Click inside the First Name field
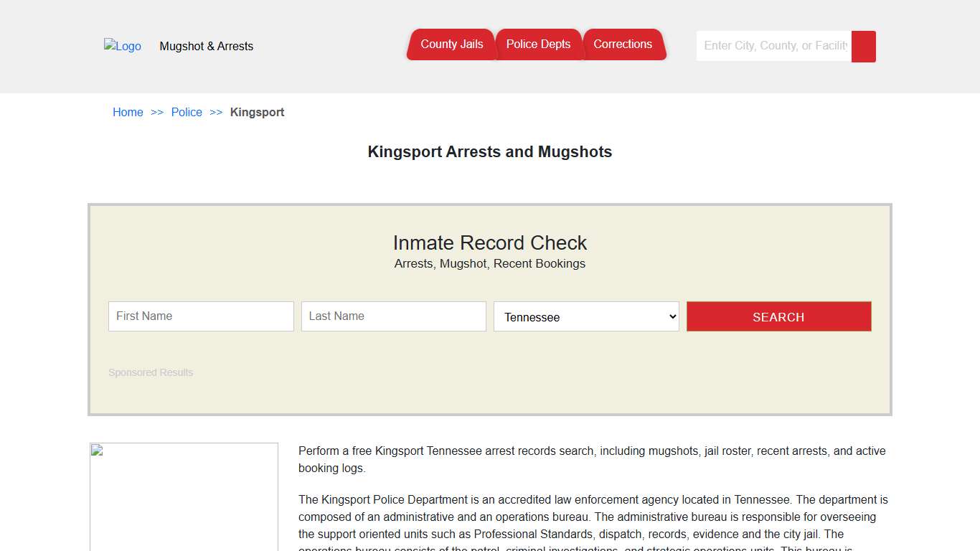 201,316
